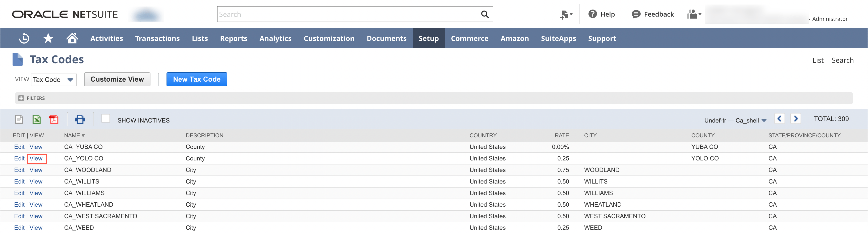
Task: Open the View dropdown arrow
Action: [70, 79]
